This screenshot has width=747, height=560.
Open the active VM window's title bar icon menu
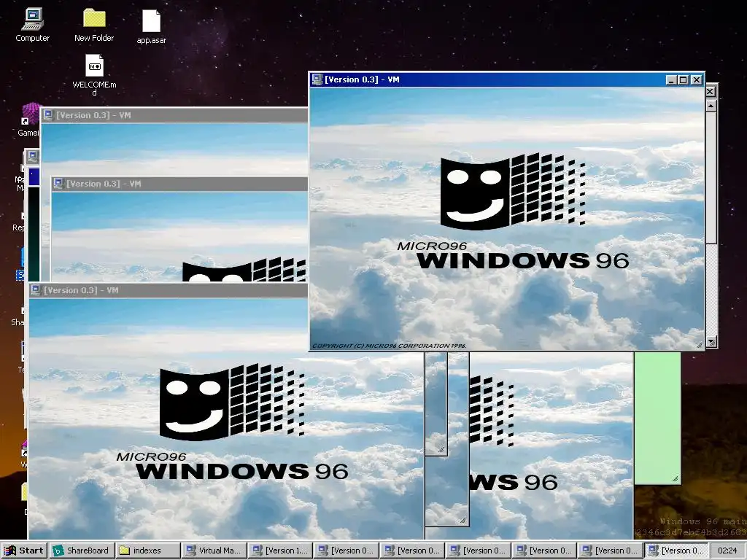coord(317,79)
